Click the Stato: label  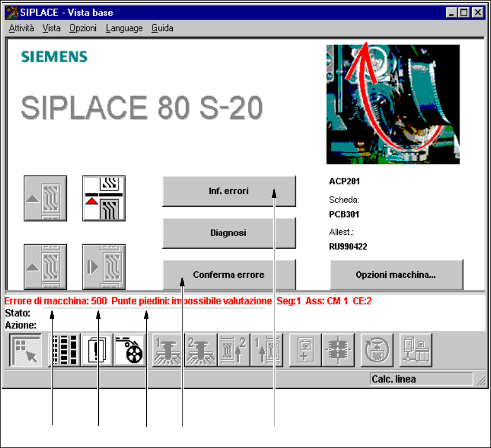click(18, 313)
